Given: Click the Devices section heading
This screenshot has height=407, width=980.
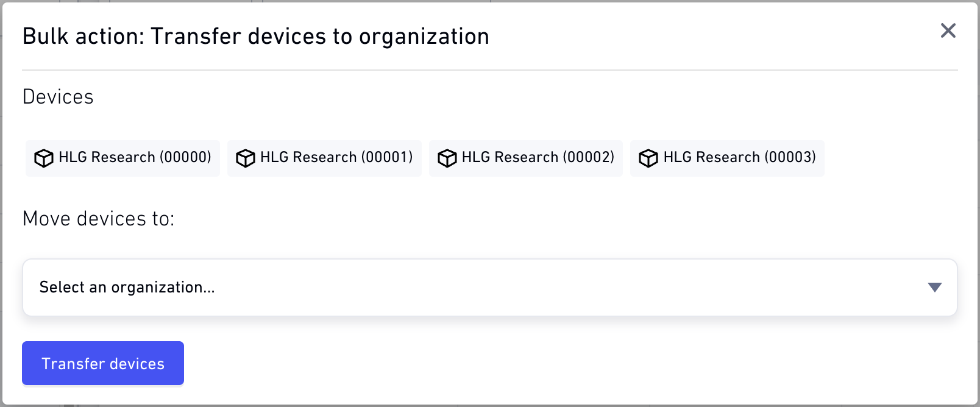Looking at the screenshot, I should click(58, 97).
